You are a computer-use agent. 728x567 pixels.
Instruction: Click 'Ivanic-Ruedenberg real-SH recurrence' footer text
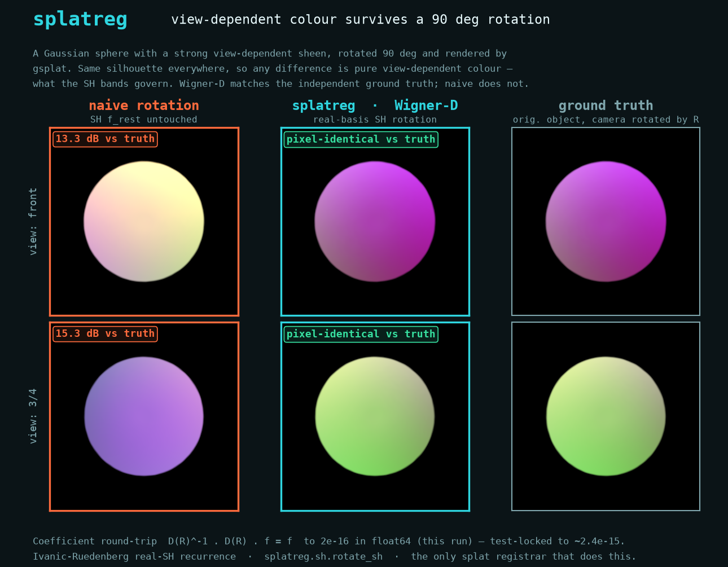click(134, 557)
